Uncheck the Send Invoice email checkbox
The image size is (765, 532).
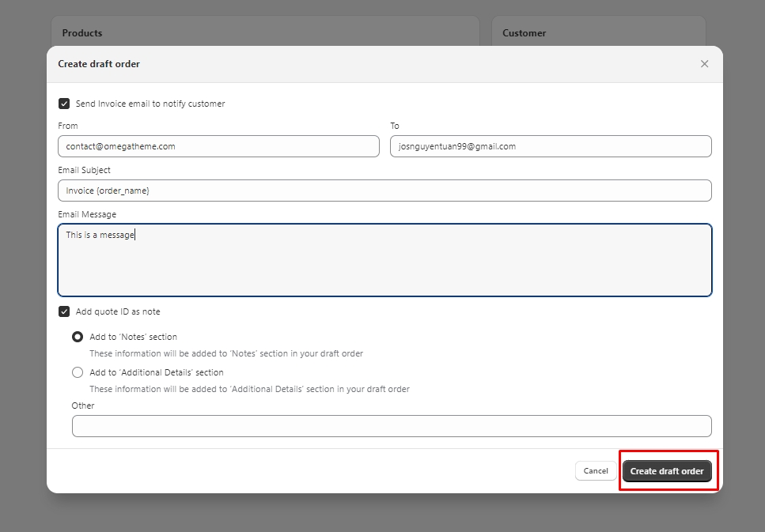tap(64, 104)
